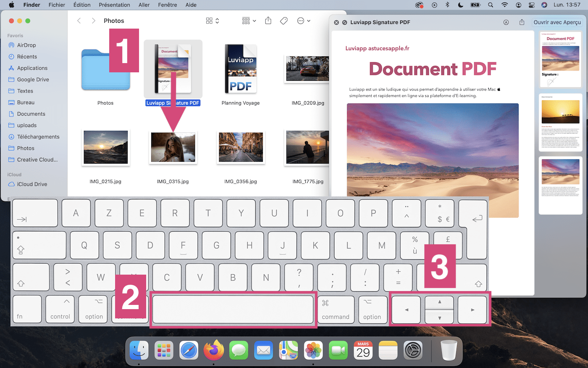
Task: Select first page thumbnail titled Document PDF
Action: coord(560,60)
